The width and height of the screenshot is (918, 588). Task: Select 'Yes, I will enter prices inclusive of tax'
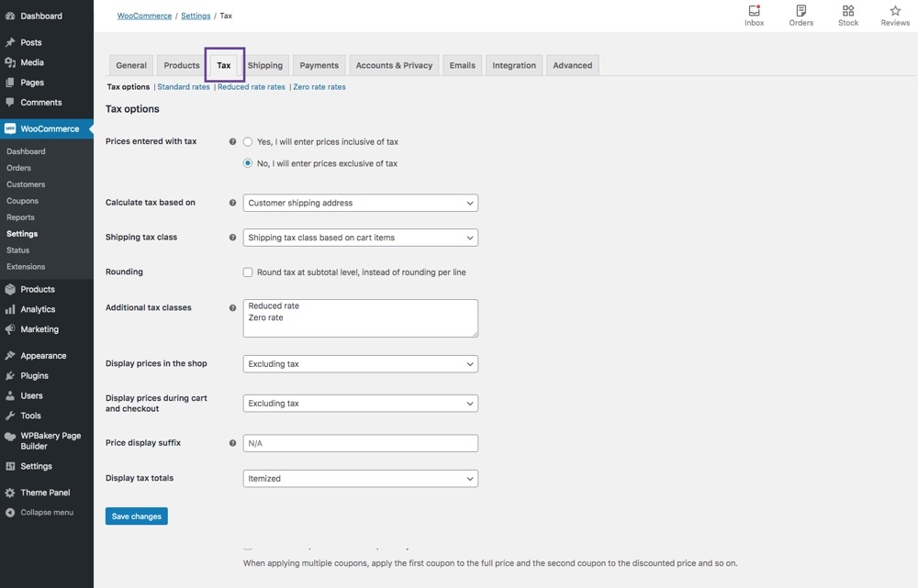pyautogui.click(x=248, y=142)
